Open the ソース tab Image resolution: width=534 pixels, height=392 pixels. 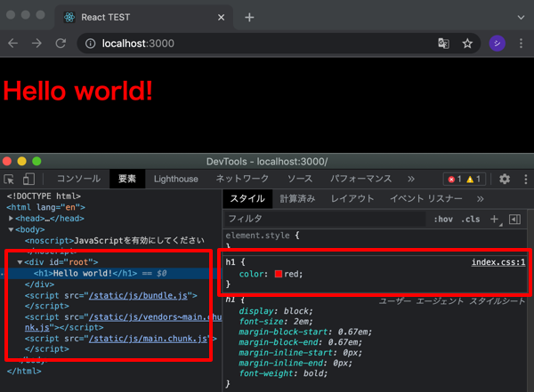[300, 179]
